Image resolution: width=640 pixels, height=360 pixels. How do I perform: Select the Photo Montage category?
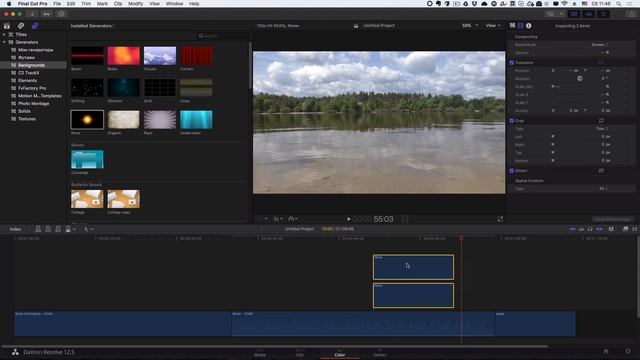(x=33, y=104)
